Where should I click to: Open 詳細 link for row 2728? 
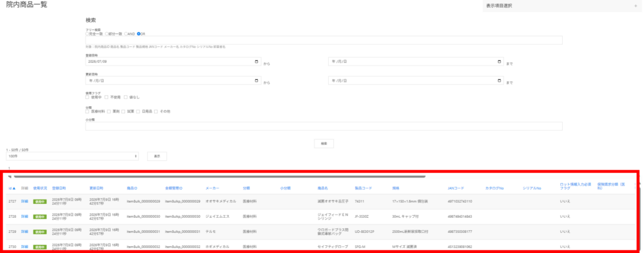[x=25, y=216]
